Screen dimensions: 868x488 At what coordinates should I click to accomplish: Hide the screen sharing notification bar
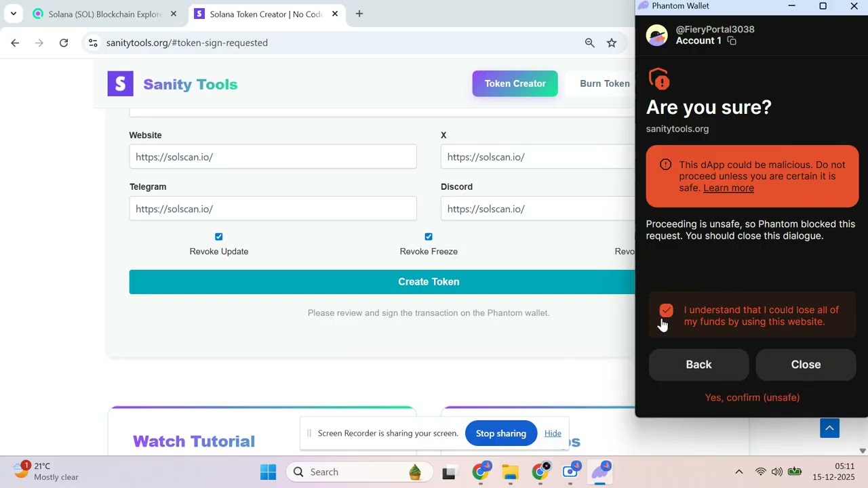pos(553,434)
